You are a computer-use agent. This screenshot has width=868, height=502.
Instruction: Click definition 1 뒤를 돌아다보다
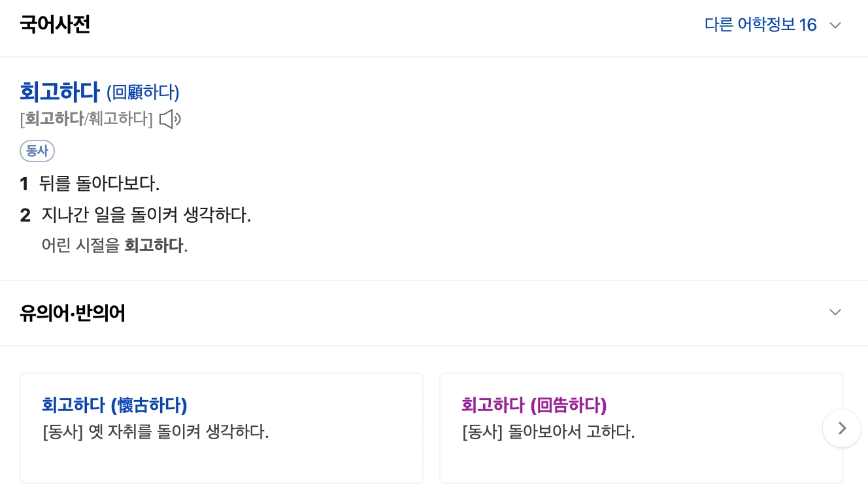99,184
